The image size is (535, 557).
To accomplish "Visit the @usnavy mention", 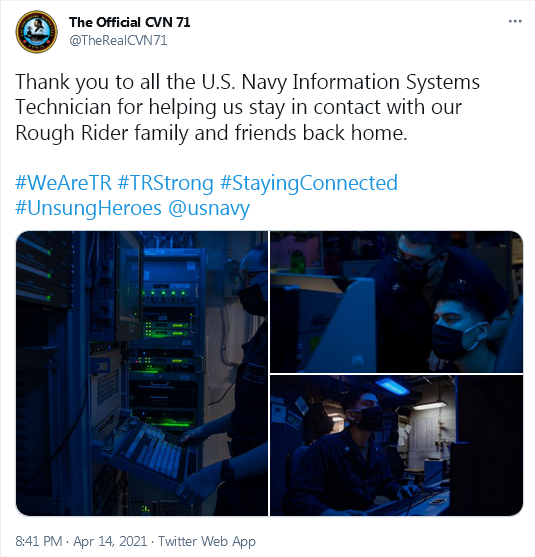I will coord(209,208).
